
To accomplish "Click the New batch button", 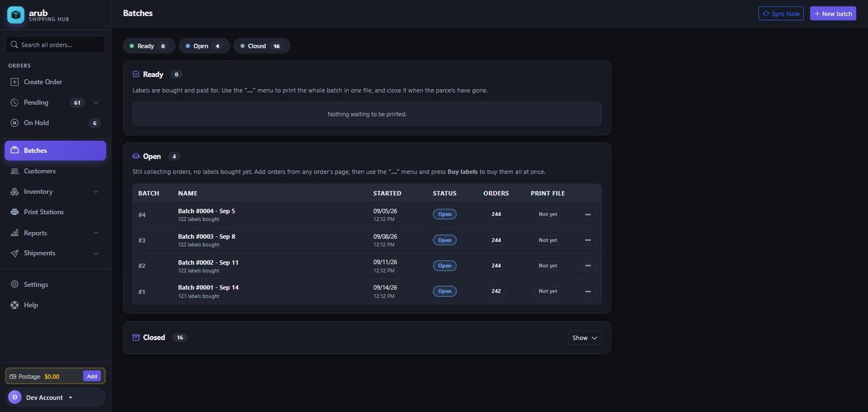I will (x=833, y=14).
